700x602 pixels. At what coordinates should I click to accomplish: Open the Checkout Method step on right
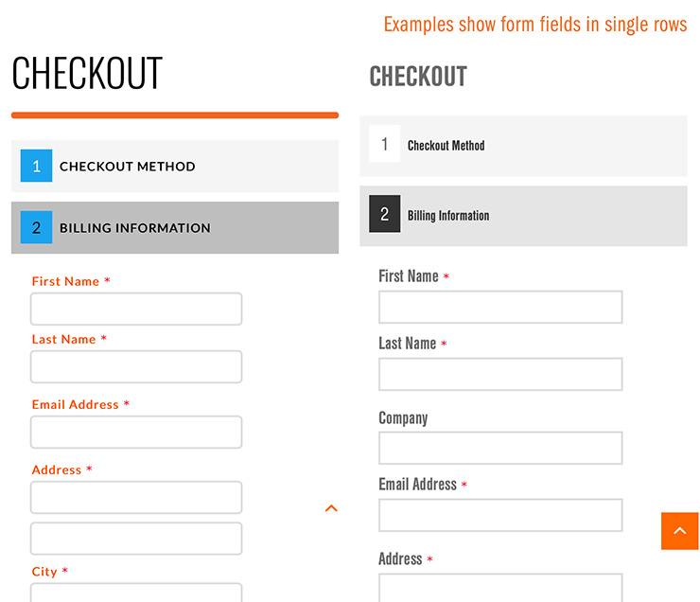coord(524,146)
